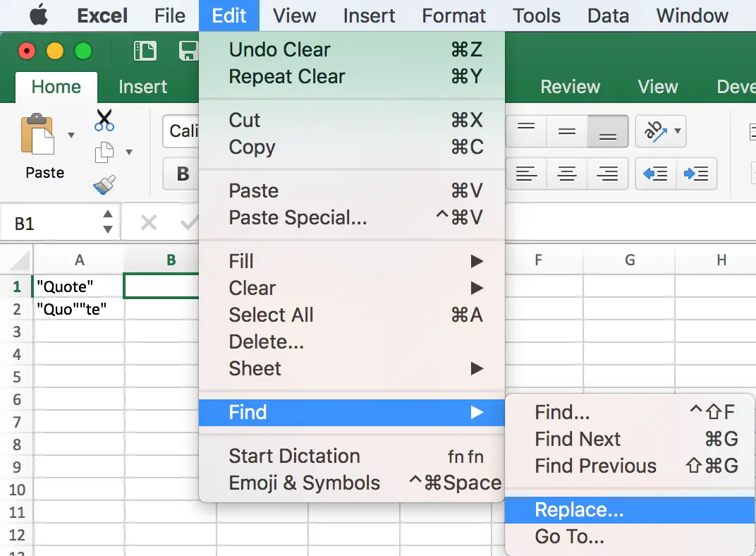Image resolution: width=756 pixels, height=556 pixels.
Task: Expand the Name Box dropdown arrows
Action: pyautogui.click(x=108, y=222)
